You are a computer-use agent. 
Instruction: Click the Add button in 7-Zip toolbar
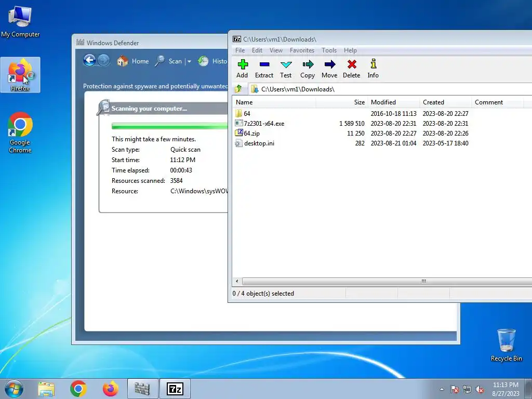(242, 69)
